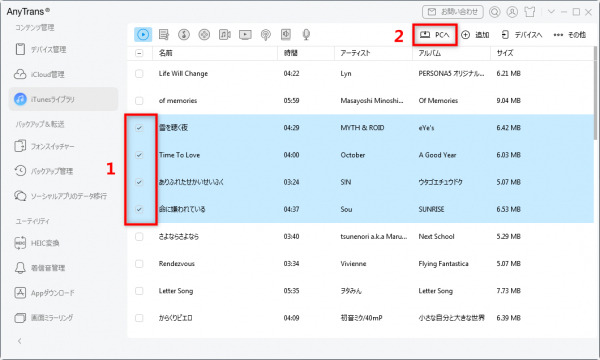Click the PCへ export button
600x360 pixels.
click(x=435, y=35)
